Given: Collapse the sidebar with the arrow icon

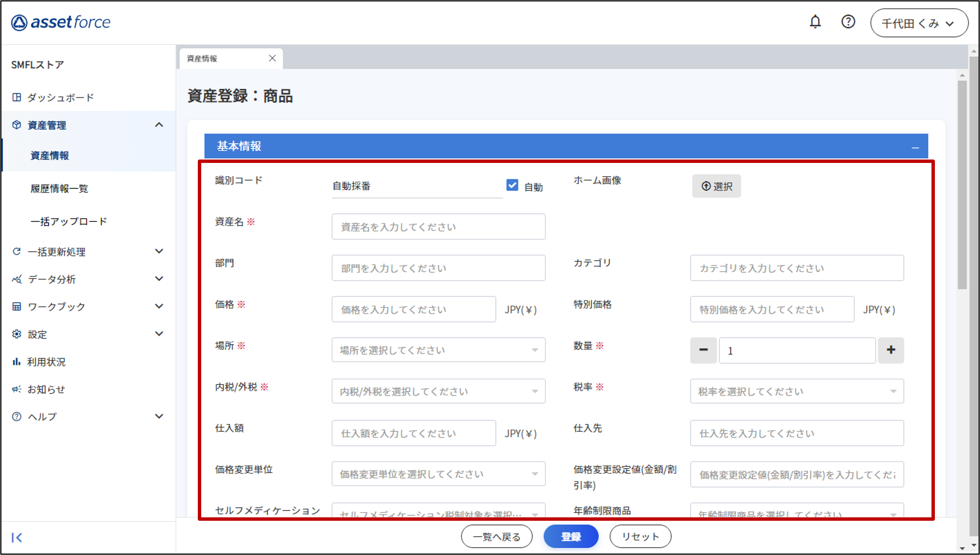Looking at the screenshot, I should (17, 537).
